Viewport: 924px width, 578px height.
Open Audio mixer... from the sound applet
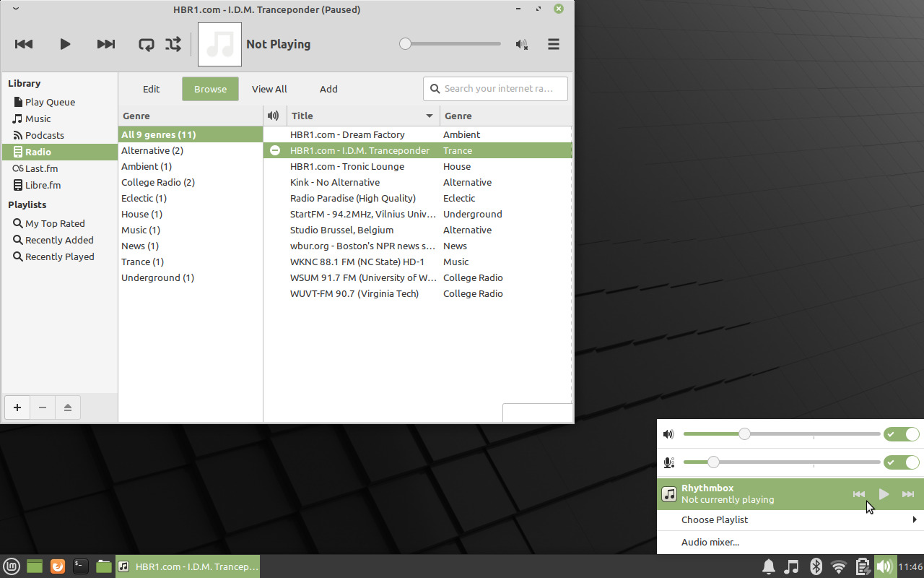(790, 542)
